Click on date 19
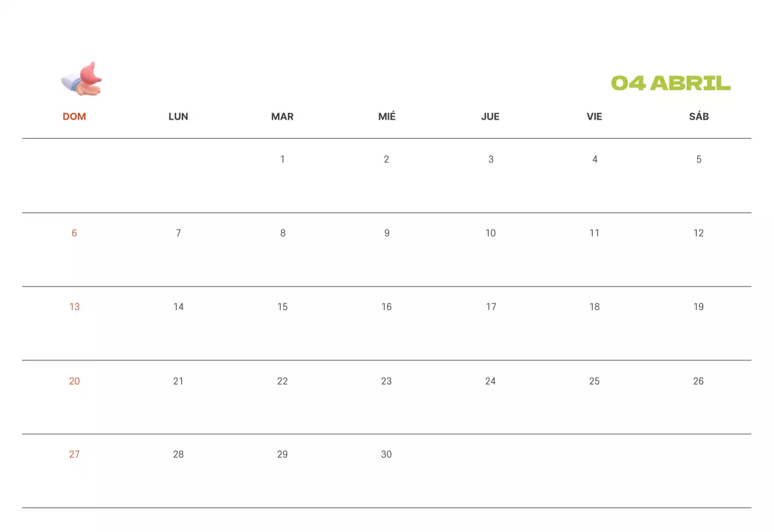Image resolution: width=774 pixels, height=532 pixels. point(698,307)
